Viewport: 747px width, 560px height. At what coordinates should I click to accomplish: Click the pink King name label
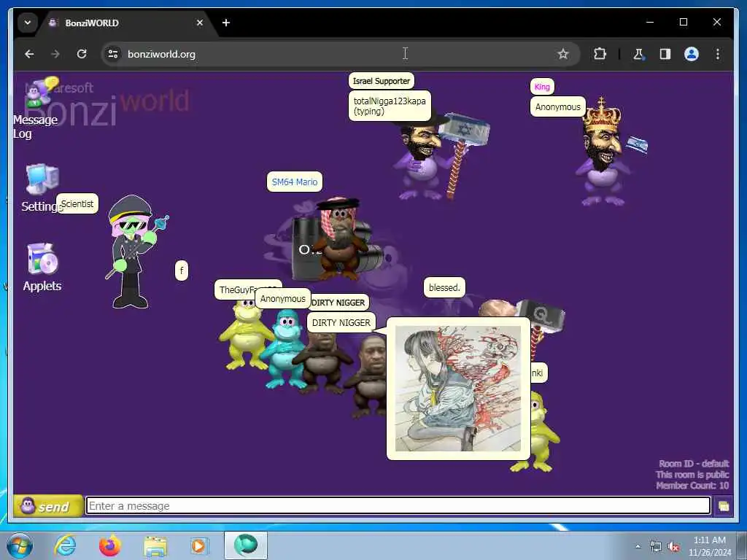tap(542, 87)
